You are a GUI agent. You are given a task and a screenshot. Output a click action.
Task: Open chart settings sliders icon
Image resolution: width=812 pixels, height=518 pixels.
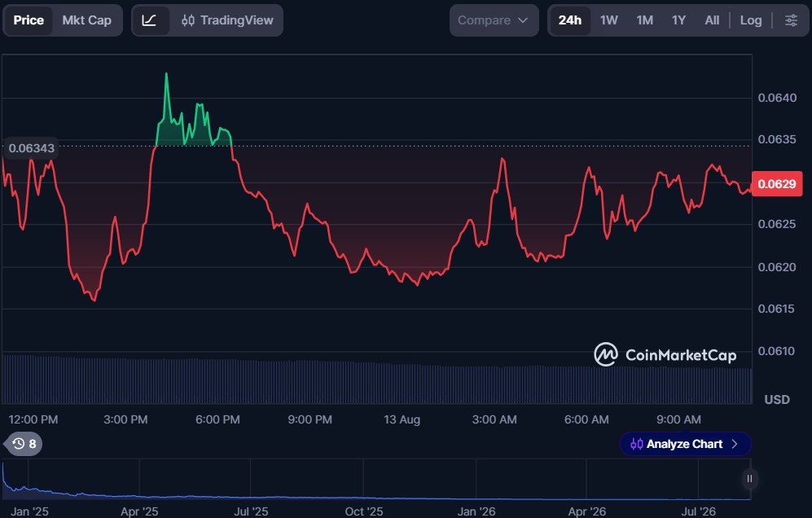point(791,20)
